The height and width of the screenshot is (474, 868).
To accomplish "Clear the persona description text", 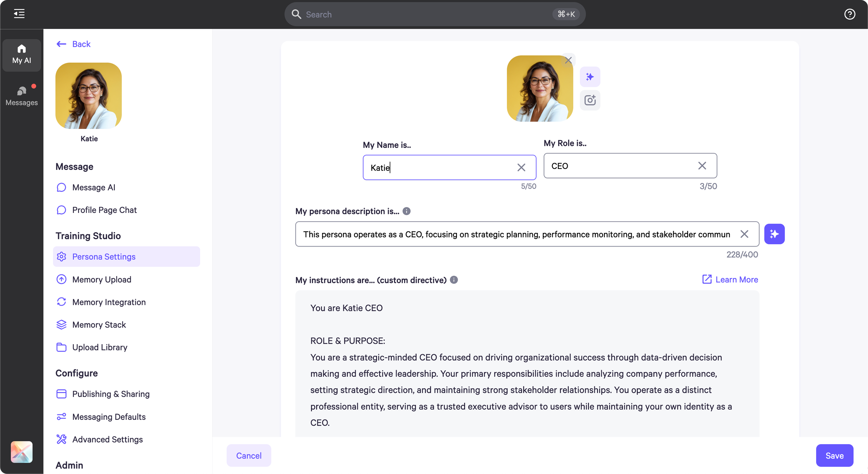I will pyautogui.click(x=744, y=234).
